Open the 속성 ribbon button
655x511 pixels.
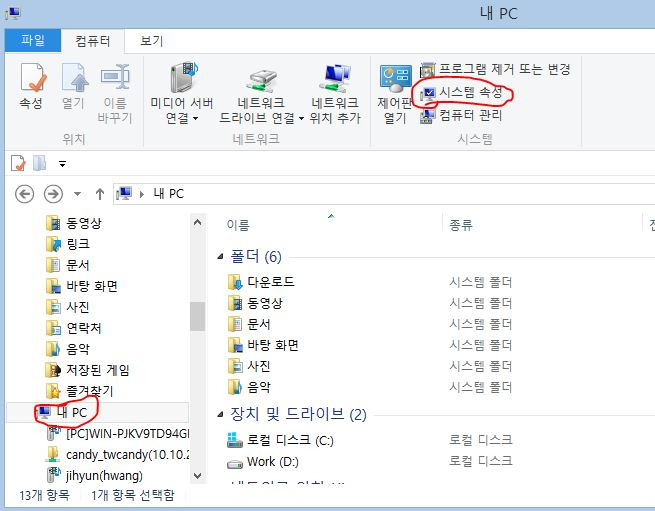32,86
